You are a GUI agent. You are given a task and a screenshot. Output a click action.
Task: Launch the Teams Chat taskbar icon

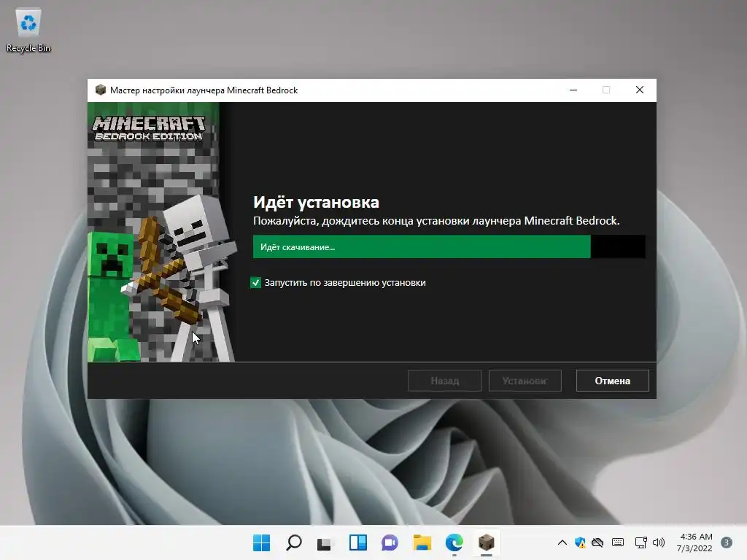point(390,542)
